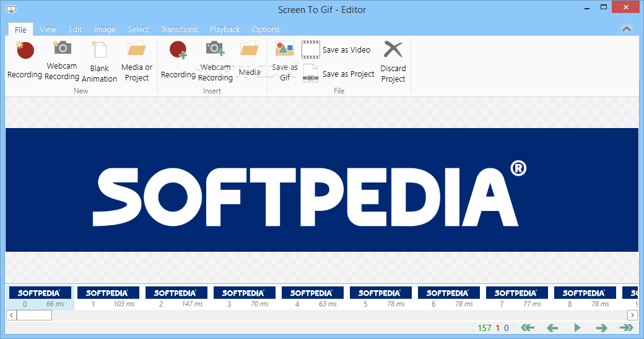Image resolution: width=644 pixels, height=339 pixels.
Task: Maximize the Editor window
Action: click(x=604, y=7)
